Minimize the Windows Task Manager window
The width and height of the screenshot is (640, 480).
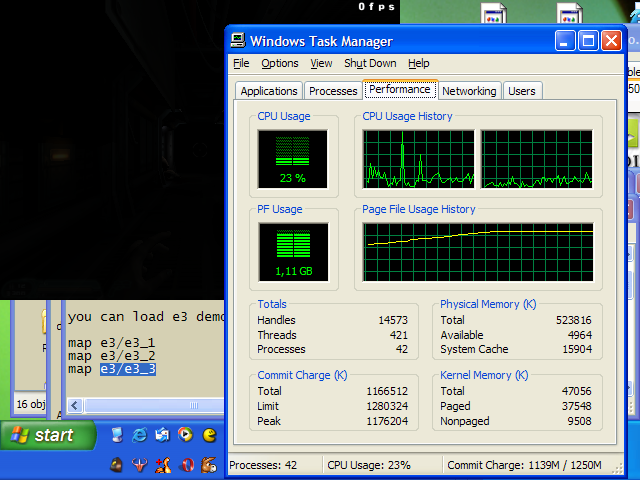565,41
